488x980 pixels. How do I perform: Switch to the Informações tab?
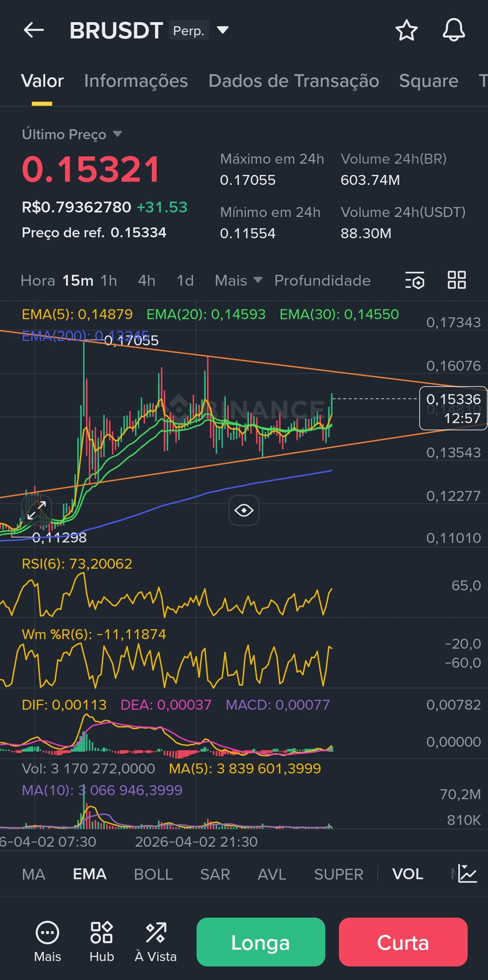click(136, 81)
